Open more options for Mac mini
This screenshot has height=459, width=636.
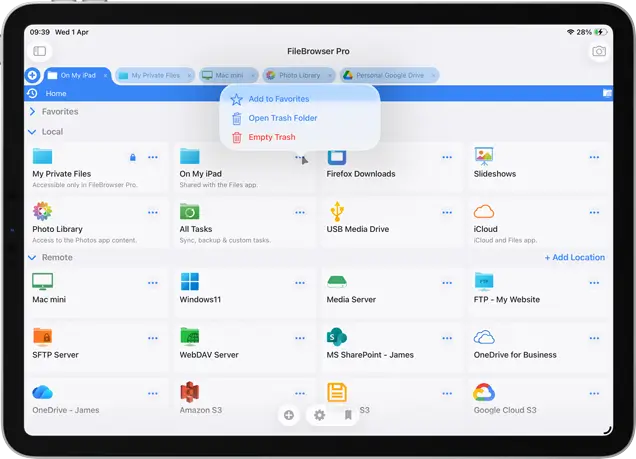153,283
